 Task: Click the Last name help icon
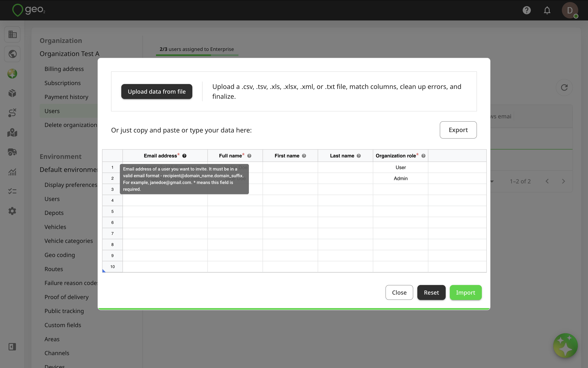pos(359,156)
